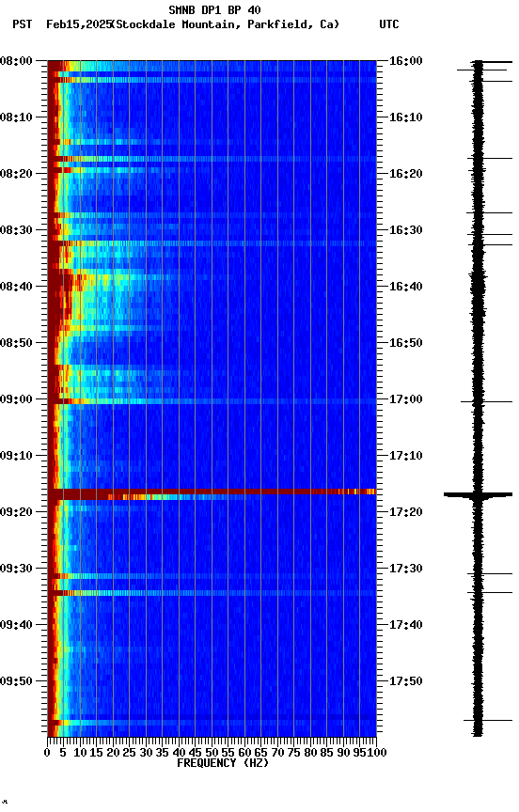
Task: Select the 'UTC' timezone label
Action: [x=389, y=24]
